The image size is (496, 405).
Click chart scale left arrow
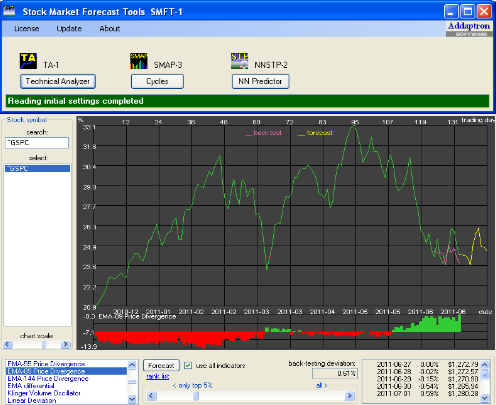click(8, 345)
